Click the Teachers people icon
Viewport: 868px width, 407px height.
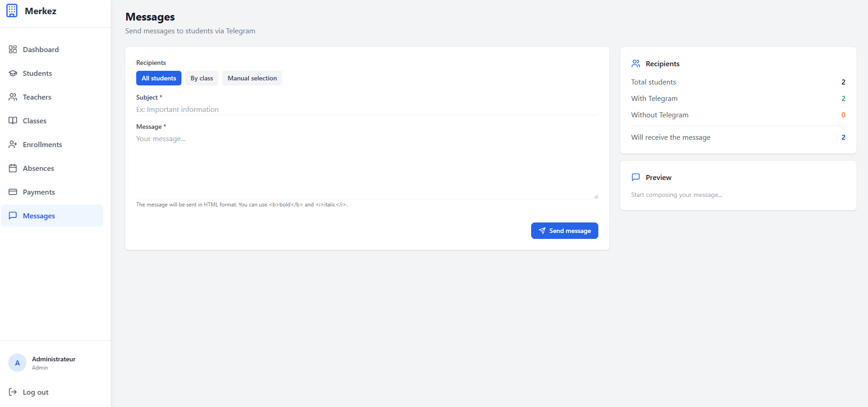13,97
